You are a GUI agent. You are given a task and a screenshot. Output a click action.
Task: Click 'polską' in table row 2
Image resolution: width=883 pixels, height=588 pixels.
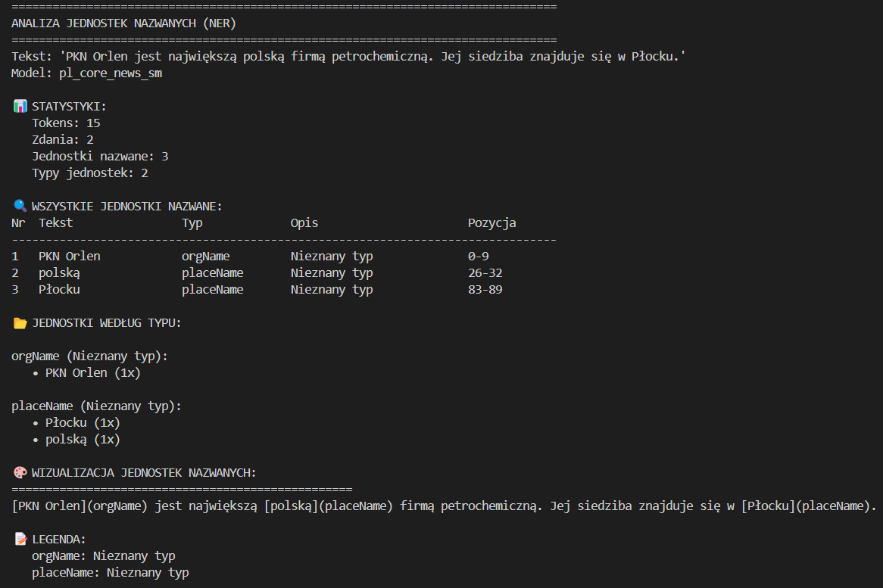click(59, 273)
